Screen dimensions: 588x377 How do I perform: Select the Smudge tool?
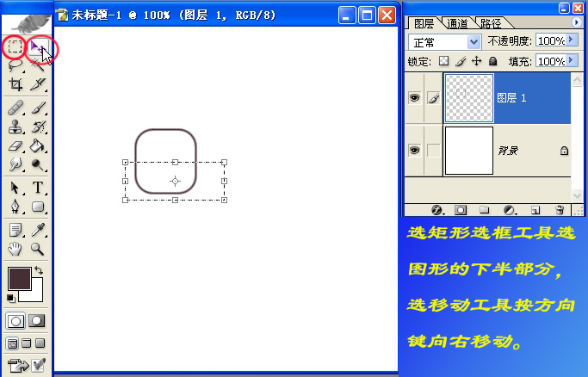(x=15, y=164)
